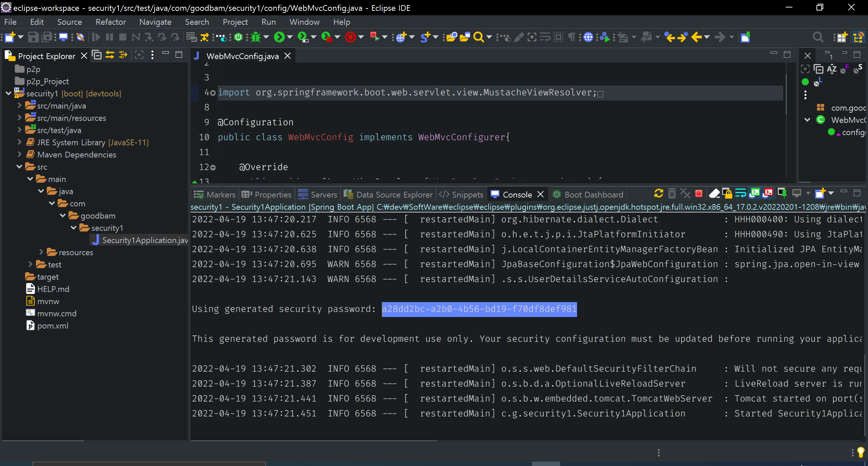Pin the Console view
Viewport: 868px width, 466px height.
tap(783, 194)
